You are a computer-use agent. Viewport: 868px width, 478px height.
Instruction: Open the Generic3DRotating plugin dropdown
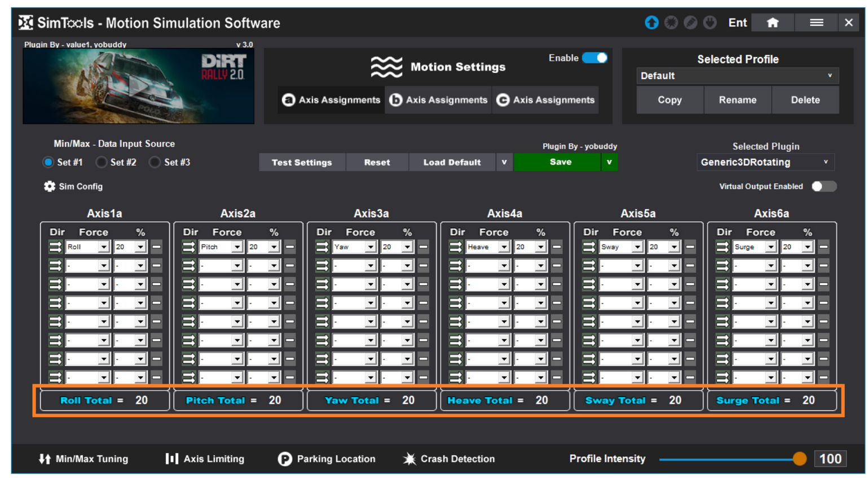tap(765, 163)
